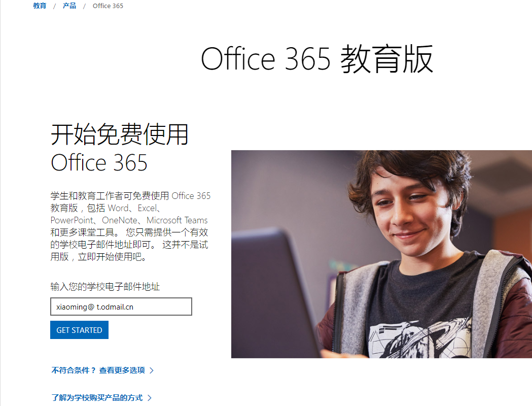Screen dimensions: 532x406
Task: Click the 输入您的学校电子邮件地址 label
Action: click(105, 287)
